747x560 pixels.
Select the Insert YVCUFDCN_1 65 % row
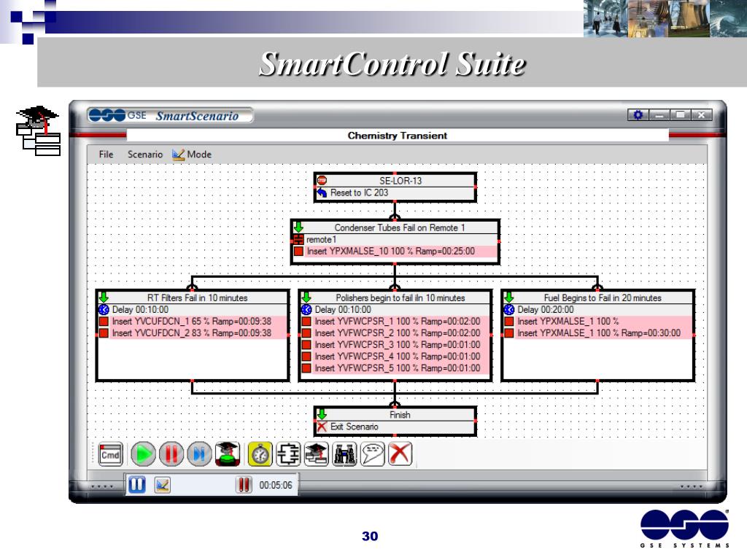pyautogui.click(x=193, y=322)
